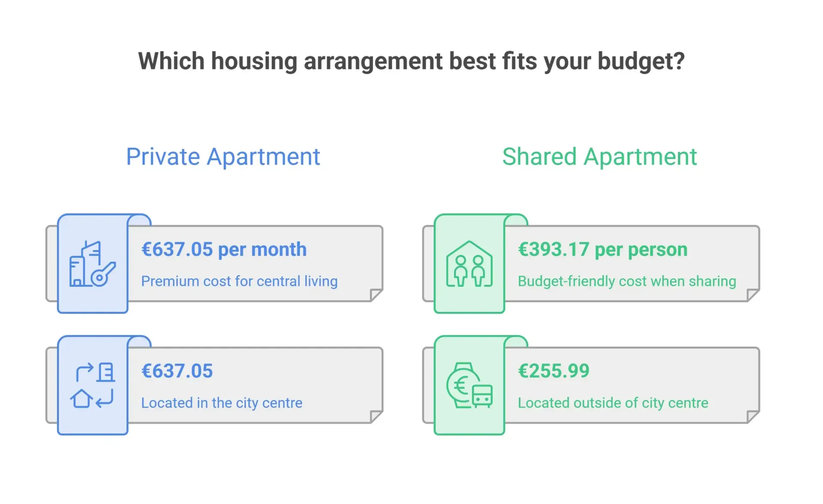Click the €393.17 per person text

[x=603, y=249]
